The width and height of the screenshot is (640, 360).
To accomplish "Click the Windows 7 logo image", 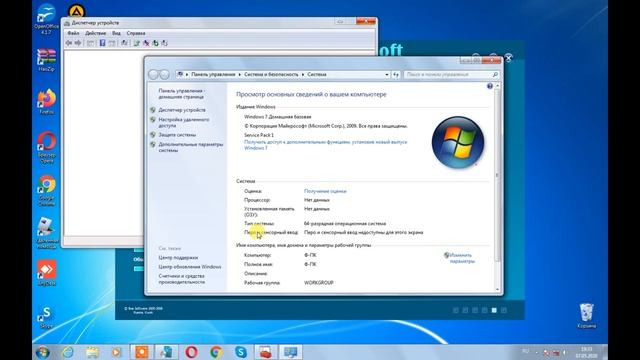I will [458, 142].
